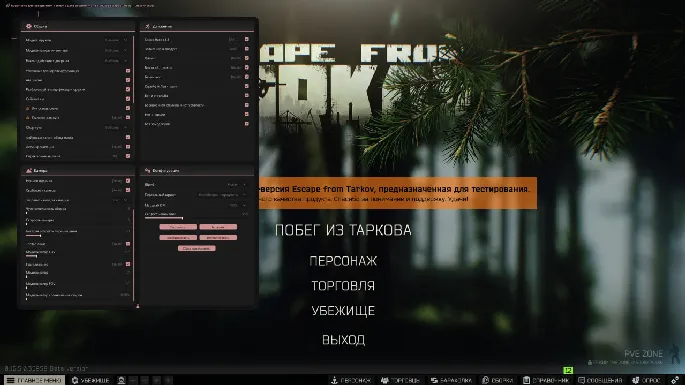This screenshot has height=385, width=685.
Task: Toggle topmost checkbox in lower-left overlay panel
Action: [x=128, y=180]
